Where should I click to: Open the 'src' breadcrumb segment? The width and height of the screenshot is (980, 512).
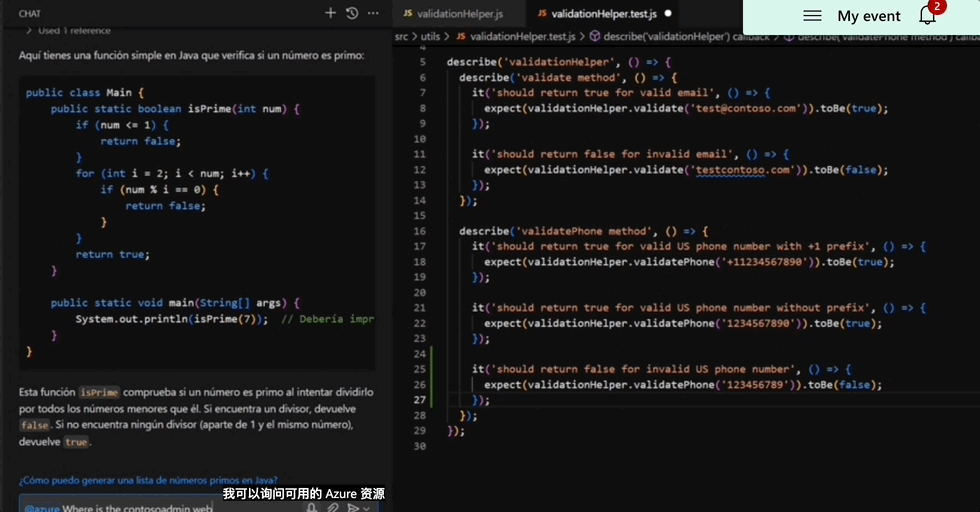402,36
